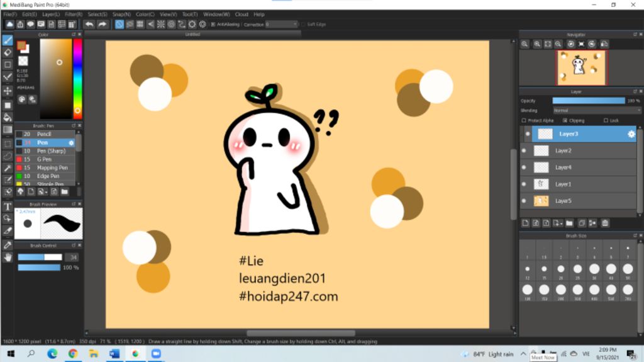
Task: Open the brush folder icon
Action: (65, 191)
